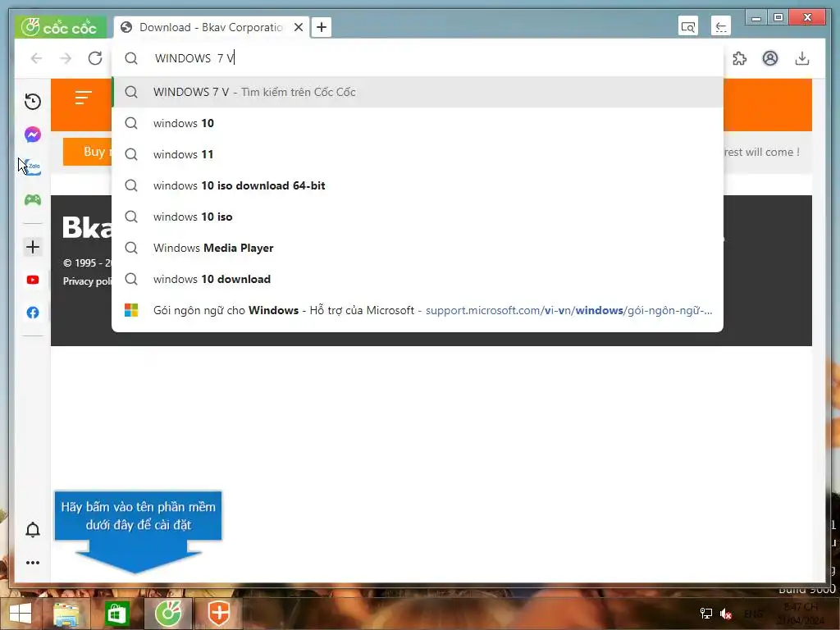Reload the page
Image resolution: width=840 pixels, height=630 pixels.
(95, 58)
